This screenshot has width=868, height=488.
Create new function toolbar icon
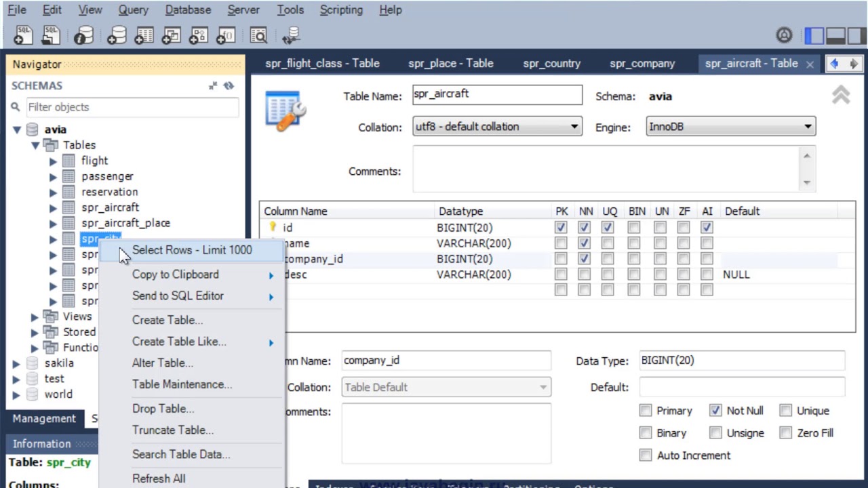pyautogui.click(x=225, y=35)
